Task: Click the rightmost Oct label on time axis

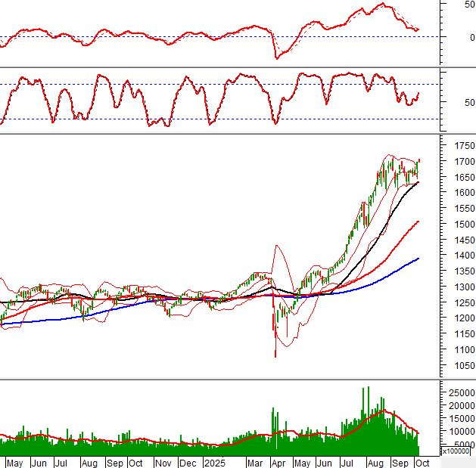Action: click(x=422, y=463)
